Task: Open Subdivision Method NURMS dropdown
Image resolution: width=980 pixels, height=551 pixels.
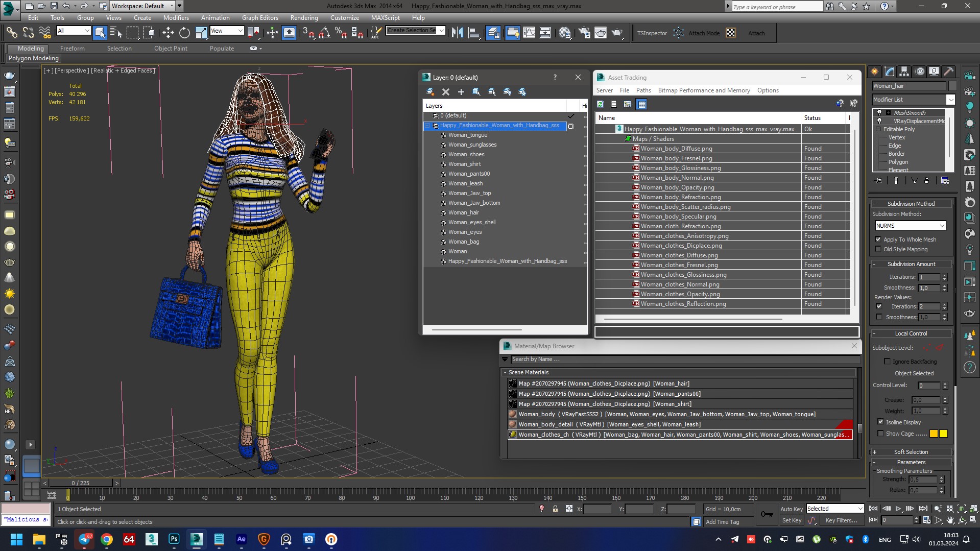Action: (910, 226)
